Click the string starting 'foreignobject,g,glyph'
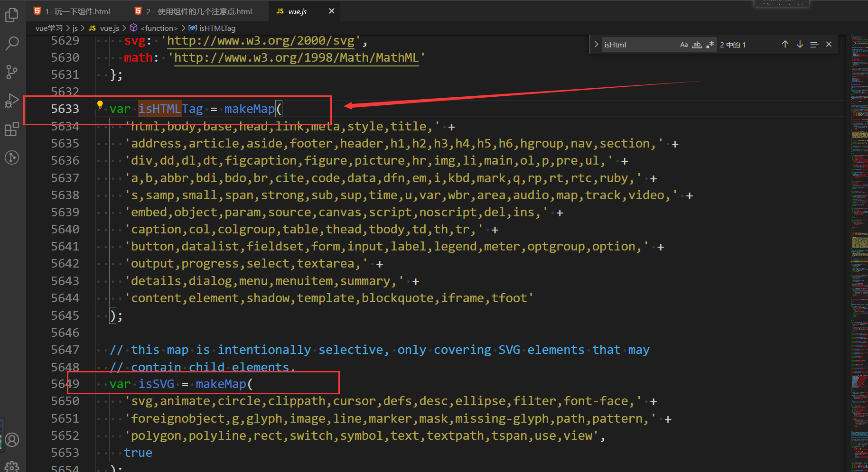 pos(390,418)
